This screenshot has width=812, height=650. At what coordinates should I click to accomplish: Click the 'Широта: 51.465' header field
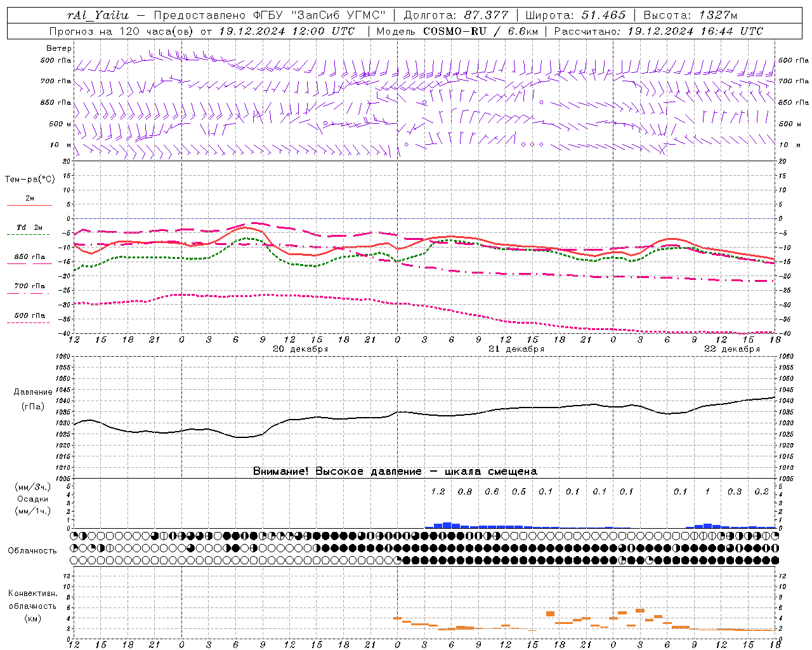click(576, 15)
